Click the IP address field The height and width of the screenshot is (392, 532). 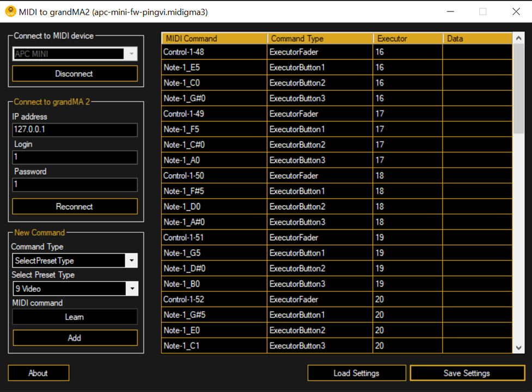pos(75,130)
